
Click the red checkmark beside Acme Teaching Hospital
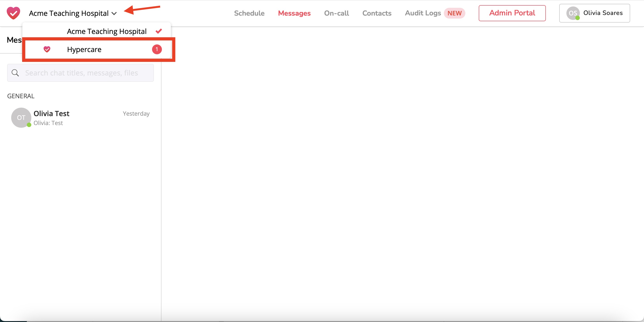point(159,31)
